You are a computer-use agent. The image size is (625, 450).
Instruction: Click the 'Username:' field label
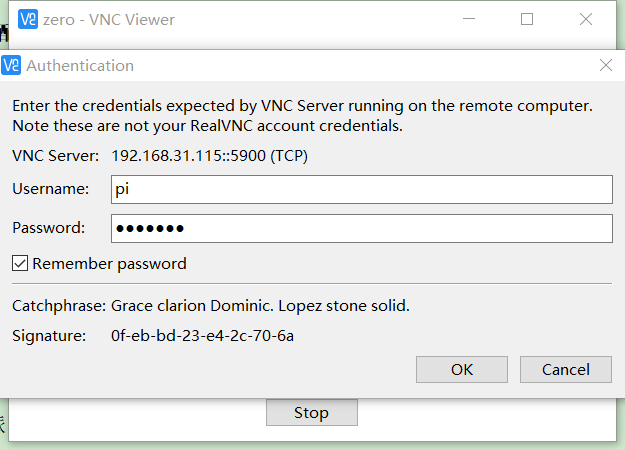[51, 189]
